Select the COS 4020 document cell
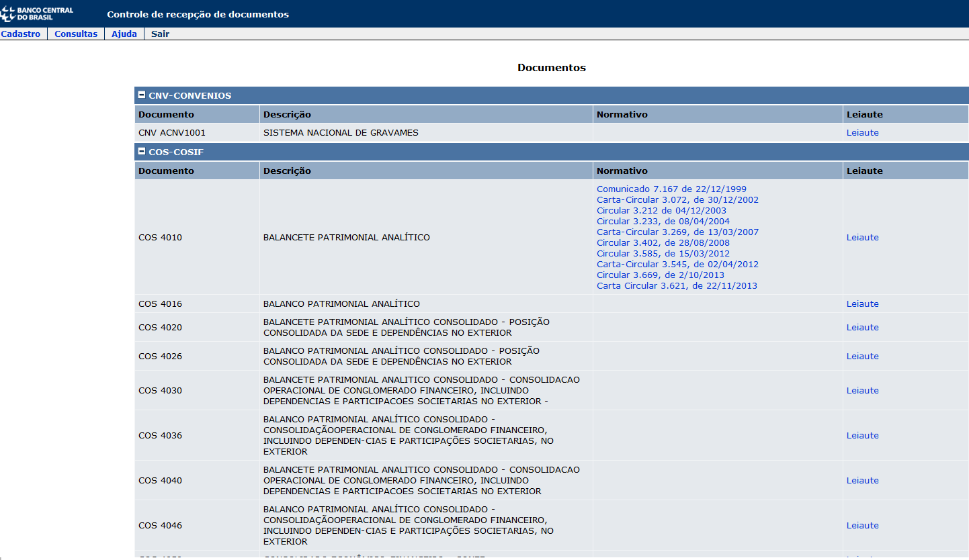The height and width of the screenshot is (560, 969). (x=197, y=327)
